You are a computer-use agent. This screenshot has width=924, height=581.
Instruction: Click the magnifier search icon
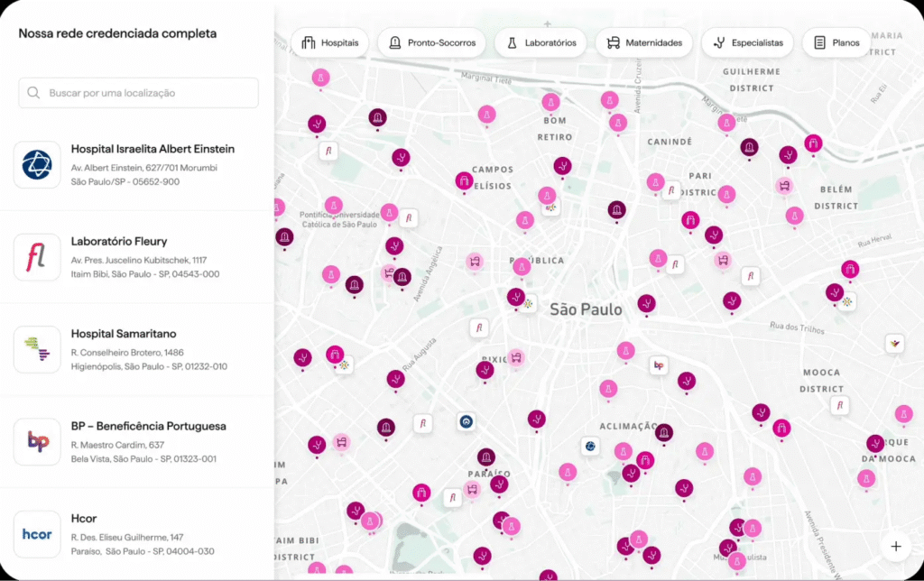[33, 93]
